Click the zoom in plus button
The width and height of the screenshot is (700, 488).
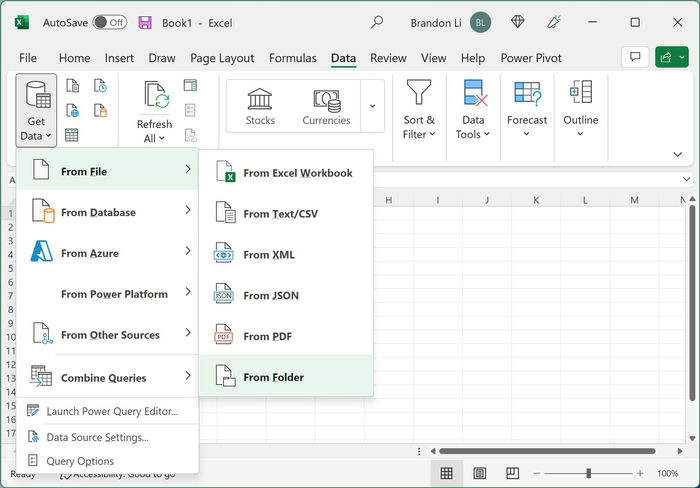(640, 473)
